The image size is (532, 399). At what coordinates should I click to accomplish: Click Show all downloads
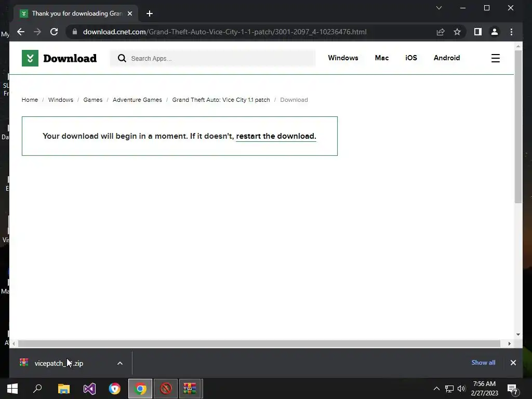[x=483, y=363]
